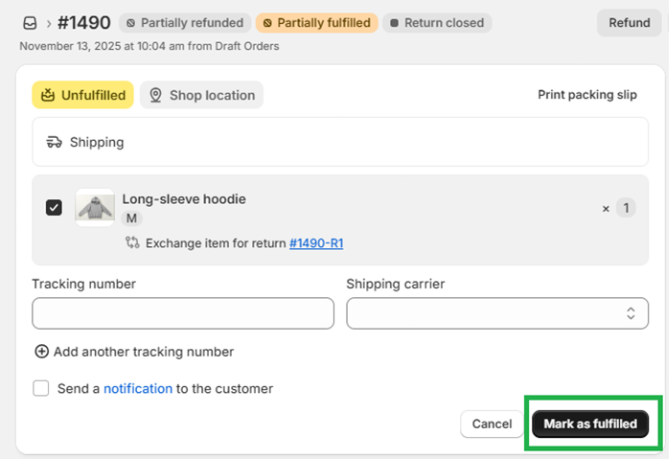The width and height of the screenshot is (669, 459).
Task: Click the Partially refunded badge
Action: pos(184,23)
